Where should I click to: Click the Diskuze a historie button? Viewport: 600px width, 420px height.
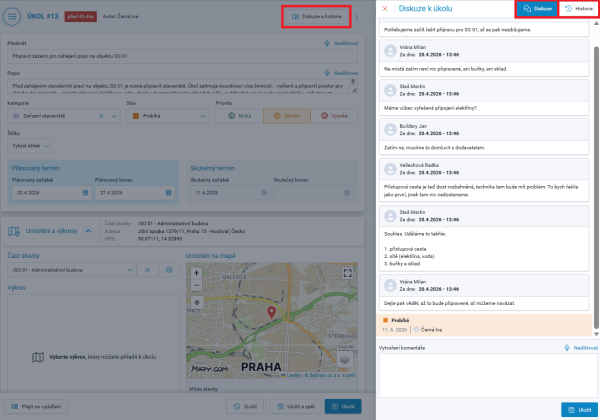(316, 16)
